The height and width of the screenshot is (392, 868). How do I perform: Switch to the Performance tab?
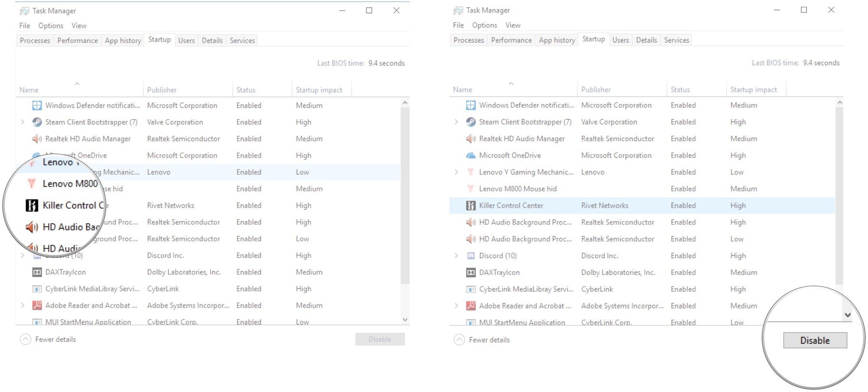pos(511,40)
